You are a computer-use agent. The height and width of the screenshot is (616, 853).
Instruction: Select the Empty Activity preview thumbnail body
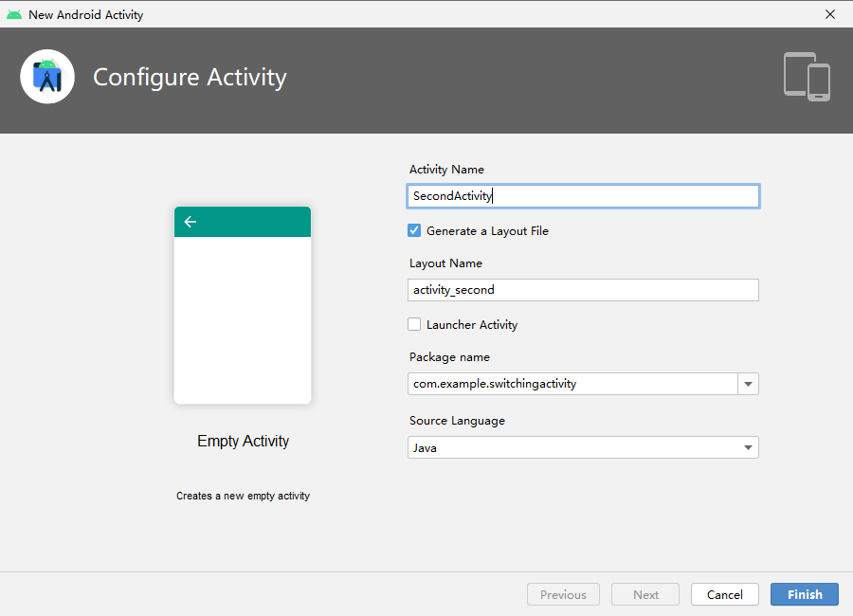[x=243, y=317]
